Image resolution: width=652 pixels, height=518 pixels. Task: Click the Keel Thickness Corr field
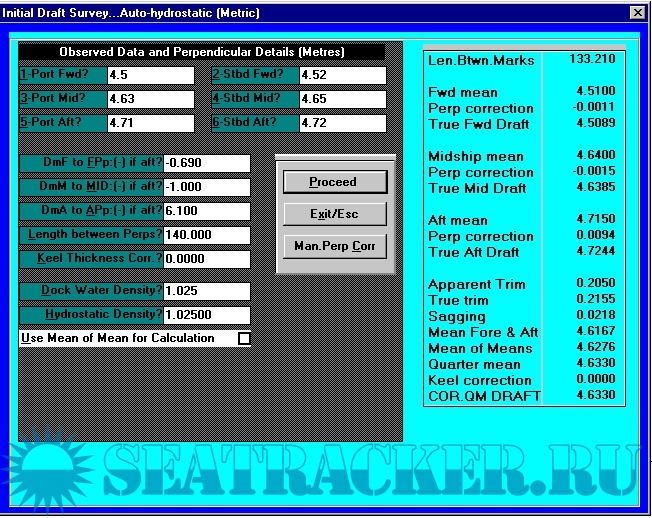(206, 259)
